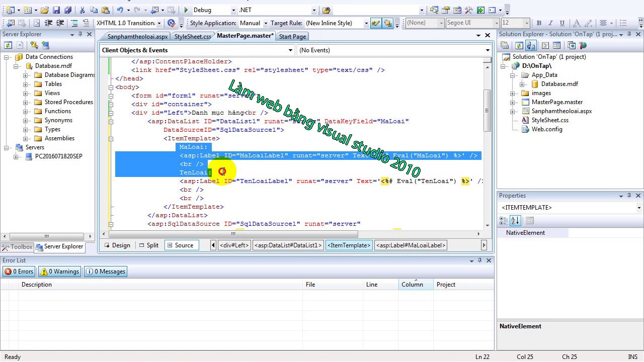Viewport: 644px width, 362px height.
Task: Open the View Code icon in Solution Explorer
Action: click(x=545, y=45)
